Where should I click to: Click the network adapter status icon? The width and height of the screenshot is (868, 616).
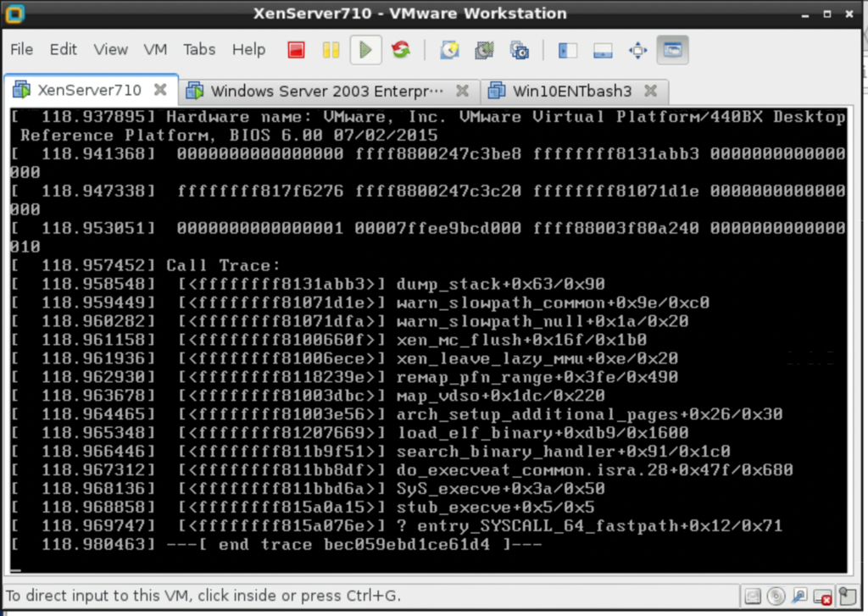click(x=799, y=596)
